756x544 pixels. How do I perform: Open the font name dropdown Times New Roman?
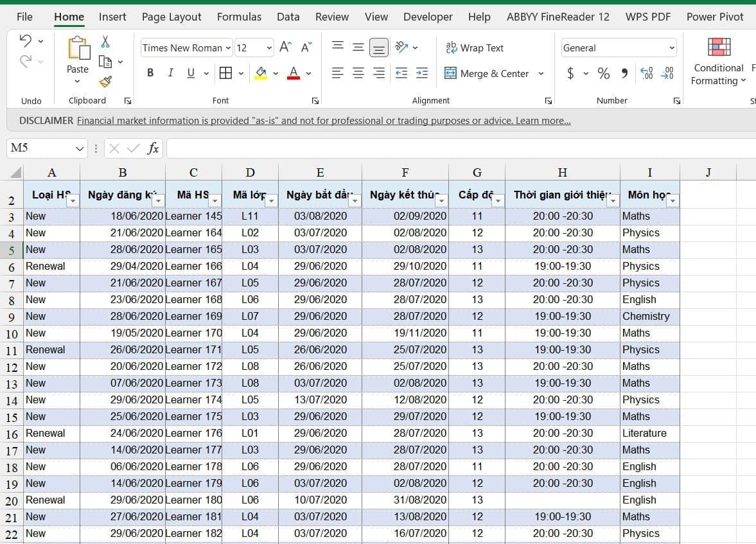tap(186, 48)
